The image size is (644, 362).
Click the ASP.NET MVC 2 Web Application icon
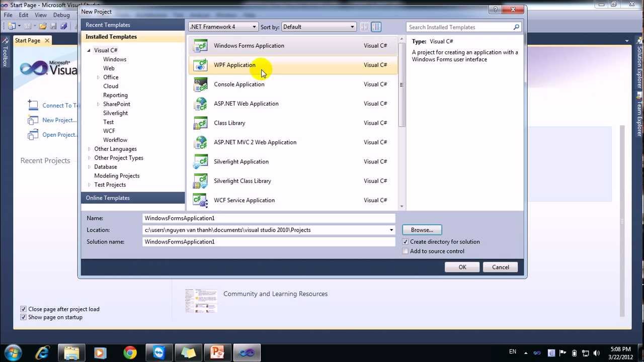pyautogui.click(x=200, y=142)
